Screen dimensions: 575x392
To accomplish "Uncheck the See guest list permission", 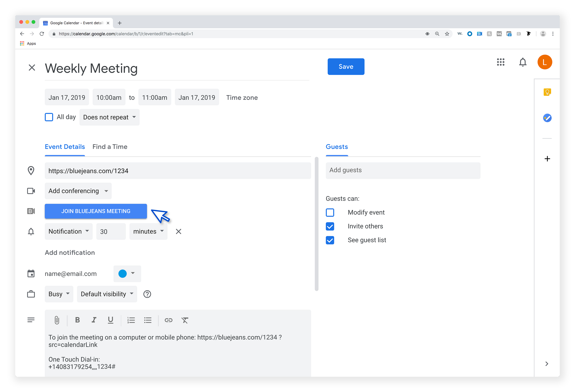I will click(x=330, y=240).
